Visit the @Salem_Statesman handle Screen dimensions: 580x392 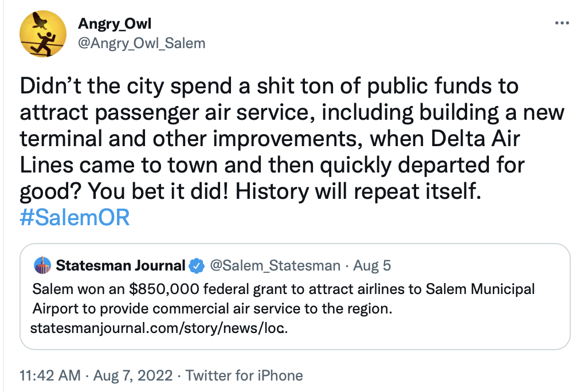tap(275, 265)
